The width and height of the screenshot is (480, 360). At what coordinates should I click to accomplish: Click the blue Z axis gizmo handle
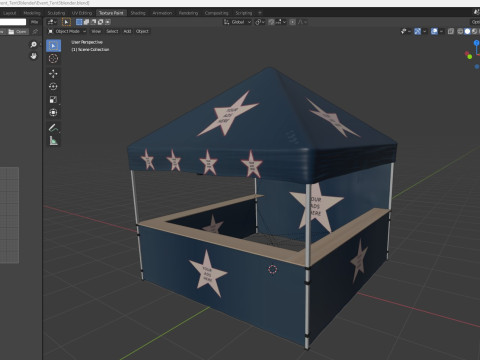(x=477, y=43)
